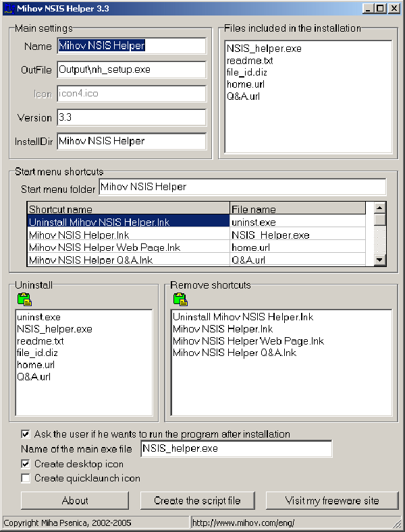Select 'Mihov NSIS Helper Web Page.lnk' in Remove shortcuts
Viewport: 405px width, 532px height.
(x=248, y=341)
